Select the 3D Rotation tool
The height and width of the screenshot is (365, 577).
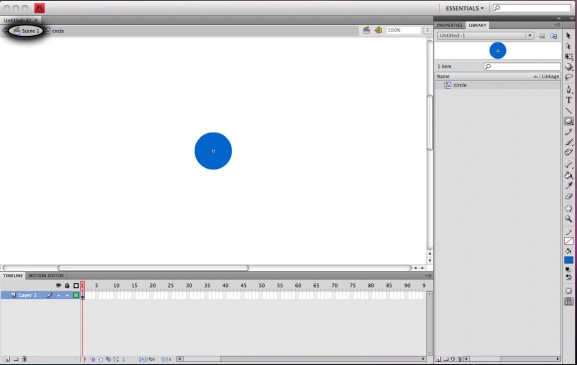569,67
